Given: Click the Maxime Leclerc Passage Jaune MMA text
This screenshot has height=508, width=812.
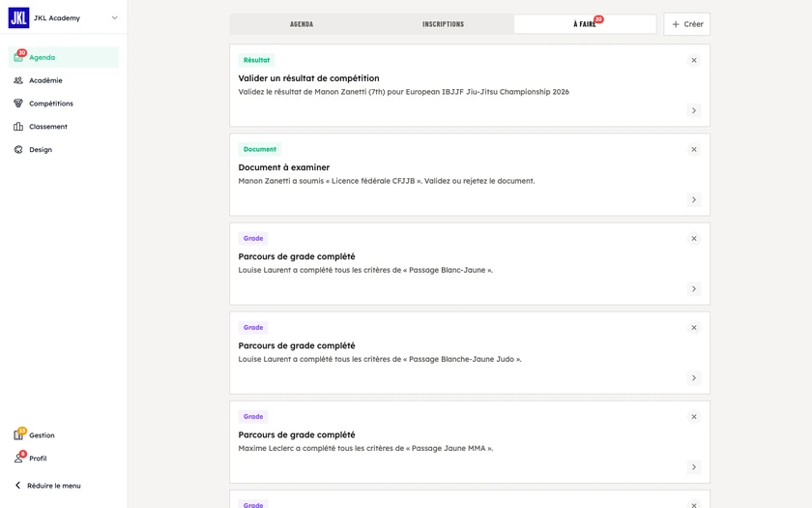Looking at the screenshot, I should 365,448.
